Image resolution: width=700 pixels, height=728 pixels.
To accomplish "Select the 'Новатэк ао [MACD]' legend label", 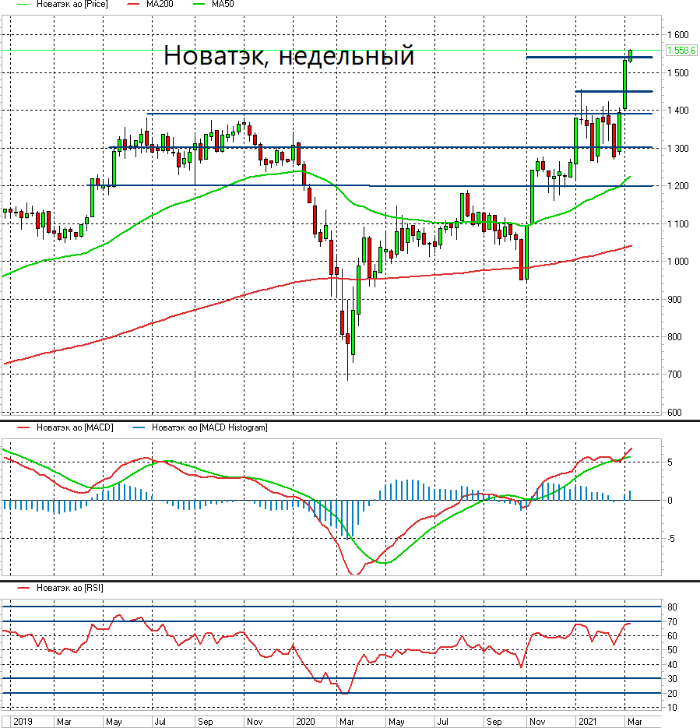I will [75, 427].
